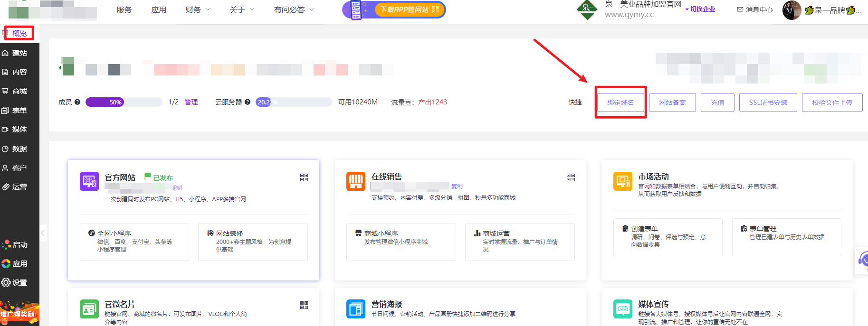This screenshot has width=868, height=326.
Task: Click the help icon next to 成员
Action: pyautogui.click(x=77, y=102)
